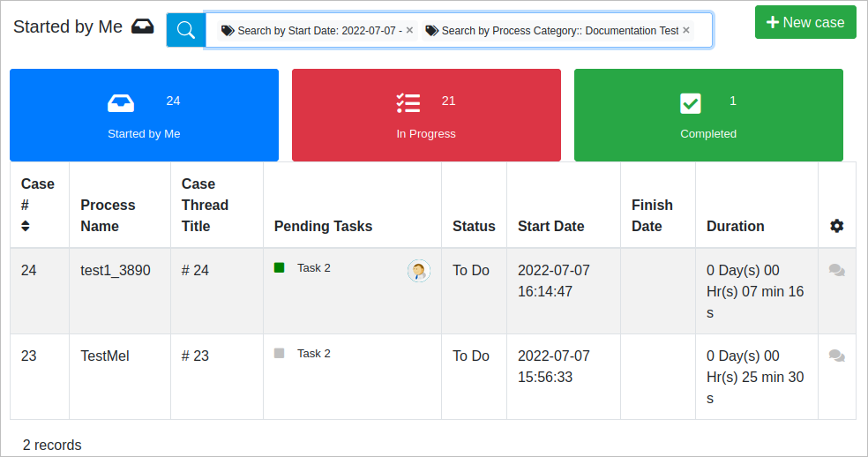This screenshot has width=868, height=457.
Task: Open table column settings gear
Action: [836, 226]
